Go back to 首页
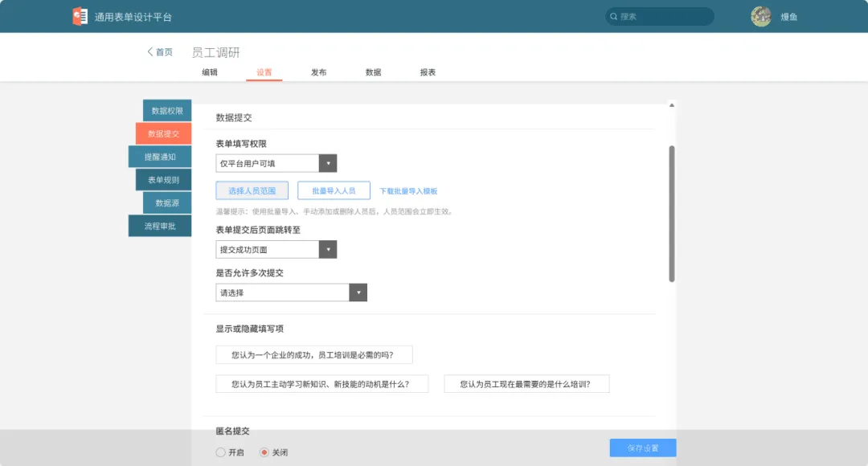The height and width of the screenshot is (466, 868). coord(164,52)
